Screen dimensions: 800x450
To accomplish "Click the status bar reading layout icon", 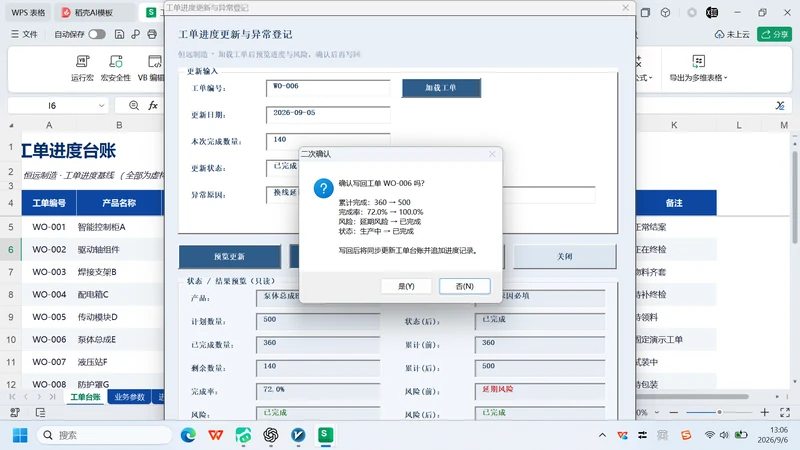I will coord(40,412).
